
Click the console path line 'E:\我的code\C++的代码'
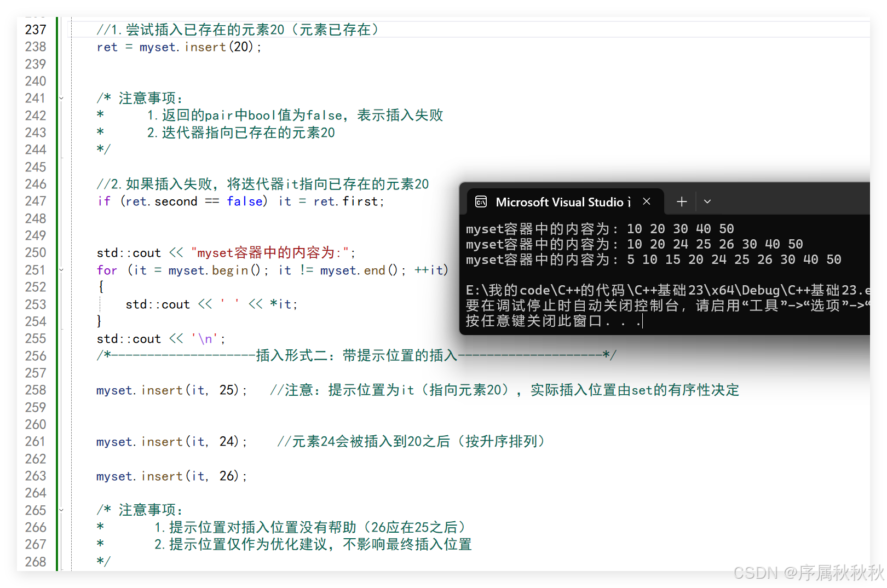pos(667,290)
